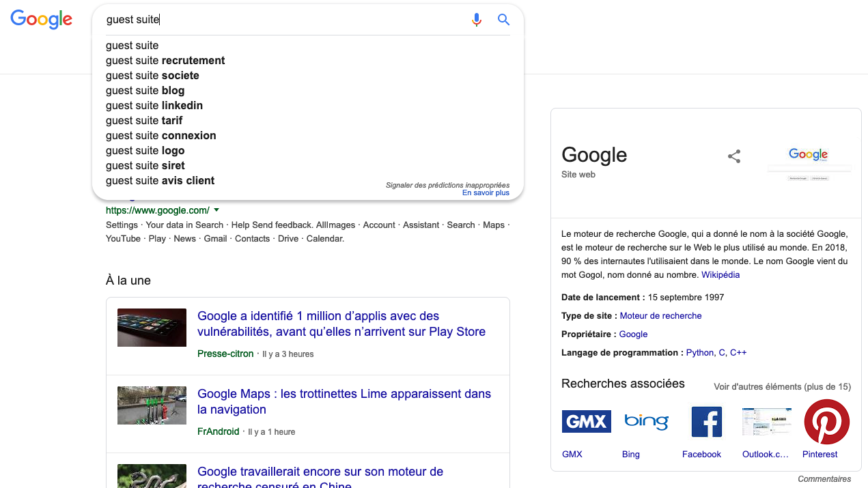
Task: Open the https://www.google.com/ result URL
Action: pos(158,210)
